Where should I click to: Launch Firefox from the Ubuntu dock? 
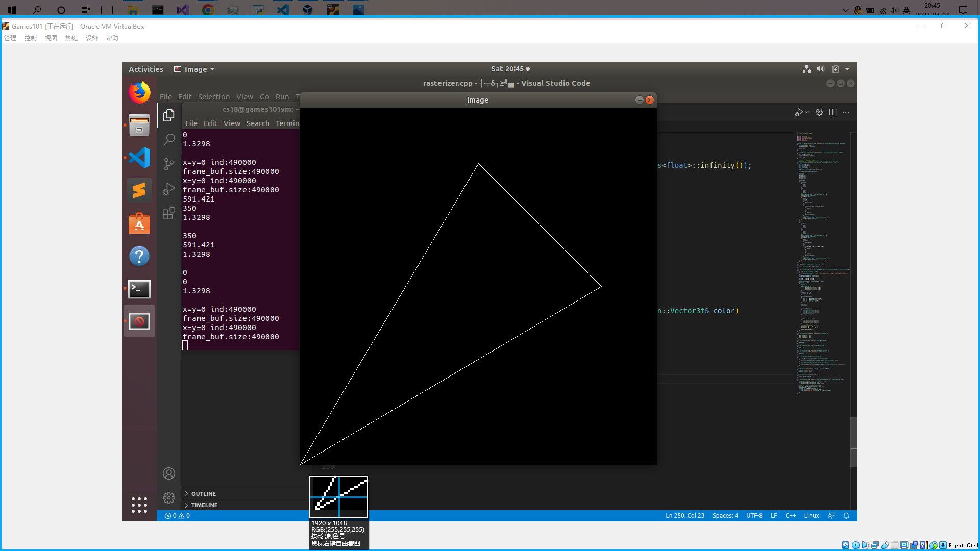pos(139,92)
